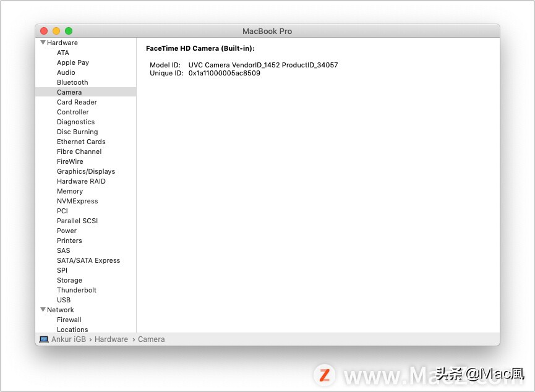Select Storage in the sidebar
This screenshot has width=535, height=392.
coord(70,280)
